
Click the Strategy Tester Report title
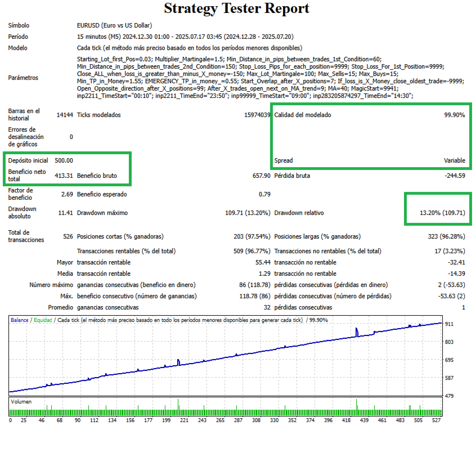coord(236,8)
